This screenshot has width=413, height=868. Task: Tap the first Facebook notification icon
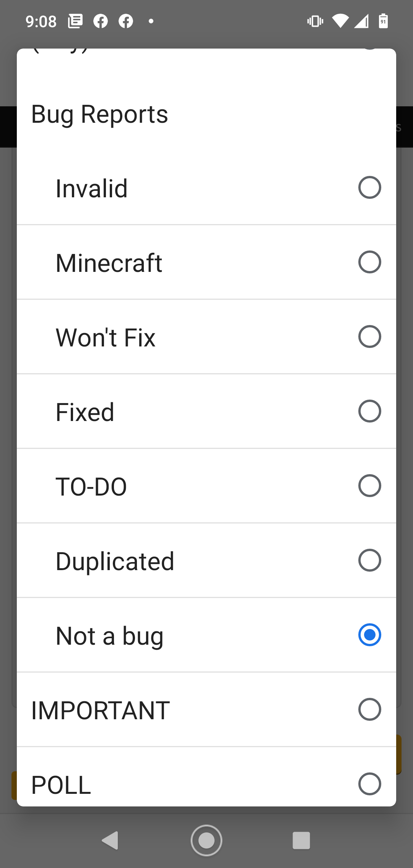101,21
